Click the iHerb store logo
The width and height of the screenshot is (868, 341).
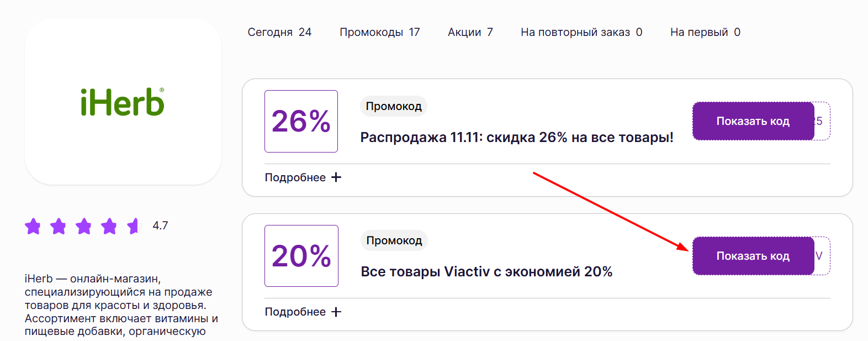[x=123, y=102]
